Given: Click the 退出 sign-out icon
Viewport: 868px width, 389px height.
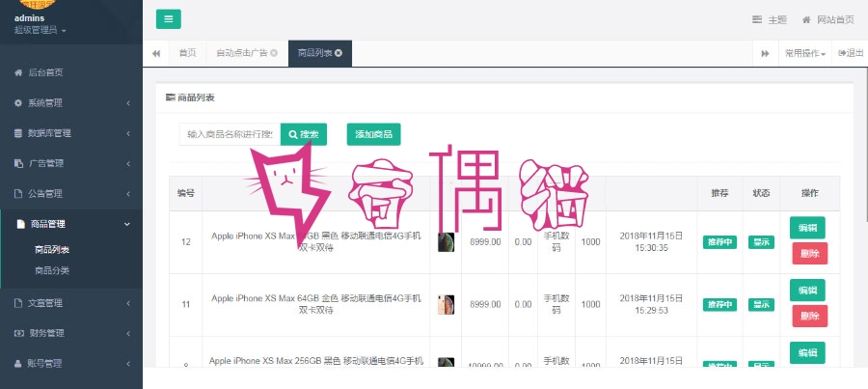Looking at the screenshot, I should coord(842,53).
